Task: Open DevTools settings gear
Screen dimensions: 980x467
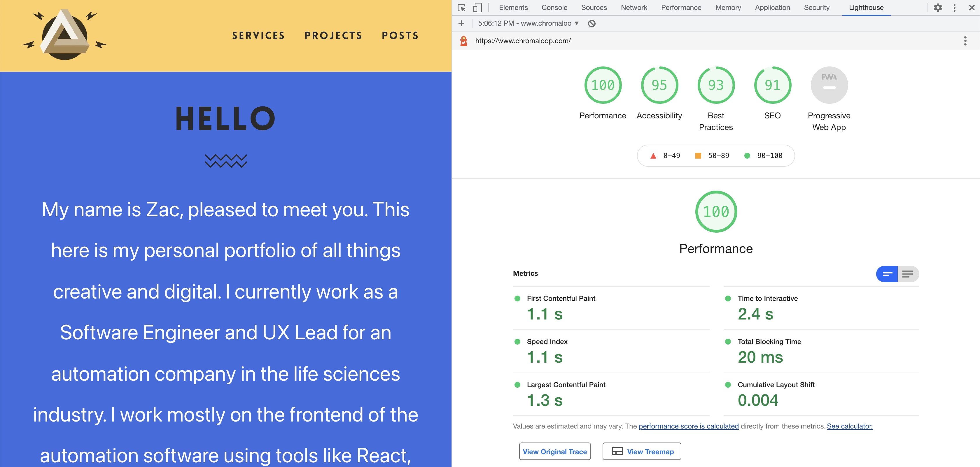Action: tap(938, 8)
